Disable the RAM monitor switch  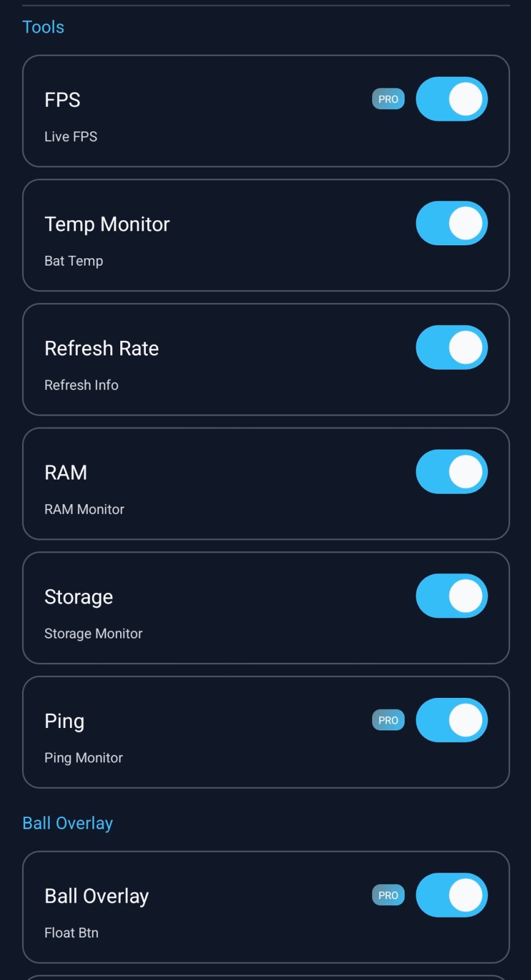pos(452,471)
